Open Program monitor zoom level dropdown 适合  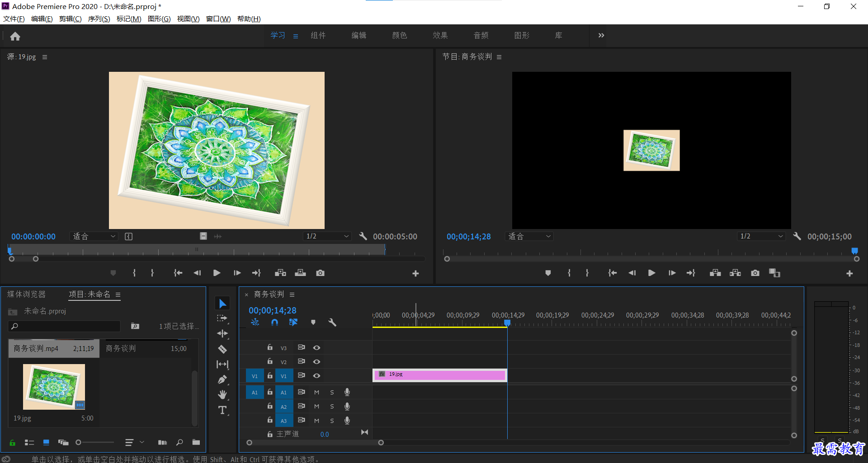point(529,236)
